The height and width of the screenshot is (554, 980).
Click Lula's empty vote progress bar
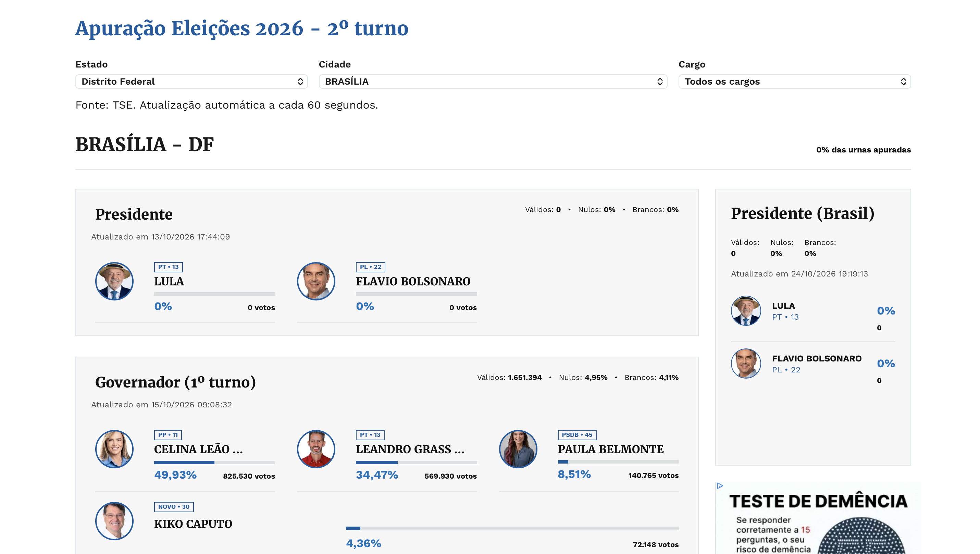coord(214,294)
